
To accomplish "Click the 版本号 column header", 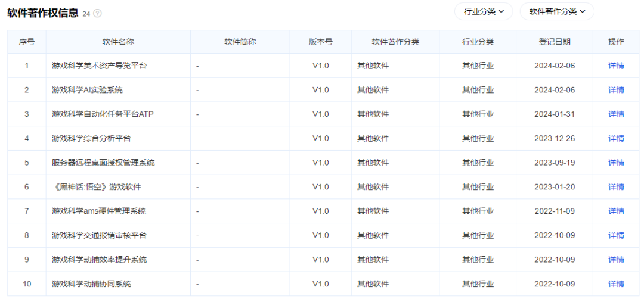I will click(x=321, y=42).
